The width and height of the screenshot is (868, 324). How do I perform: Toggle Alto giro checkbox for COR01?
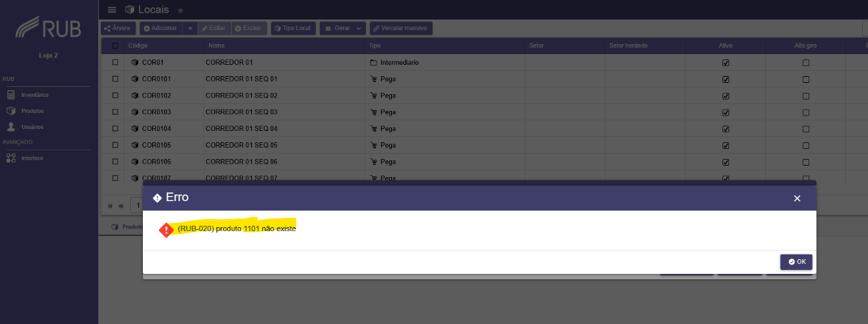806,63
